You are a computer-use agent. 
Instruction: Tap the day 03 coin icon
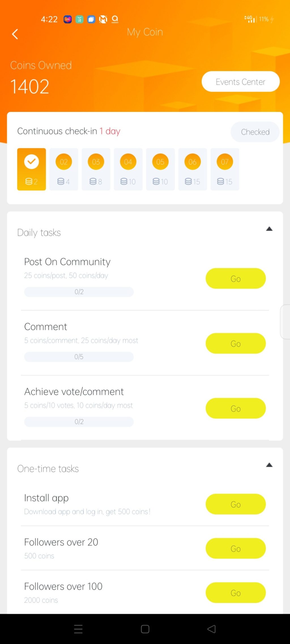(96, 162)
